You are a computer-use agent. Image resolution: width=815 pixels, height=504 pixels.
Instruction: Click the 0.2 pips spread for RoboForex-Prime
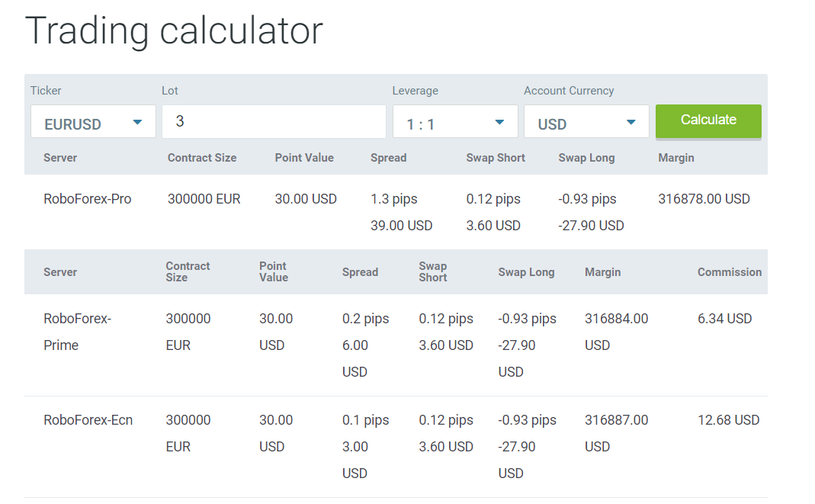365,319
